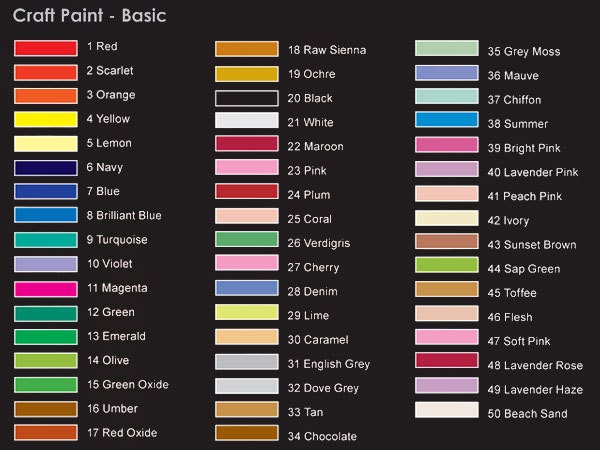The image size is (600, 450).
Task: Select the 20 Black swatch
Action: coord(246,98)
